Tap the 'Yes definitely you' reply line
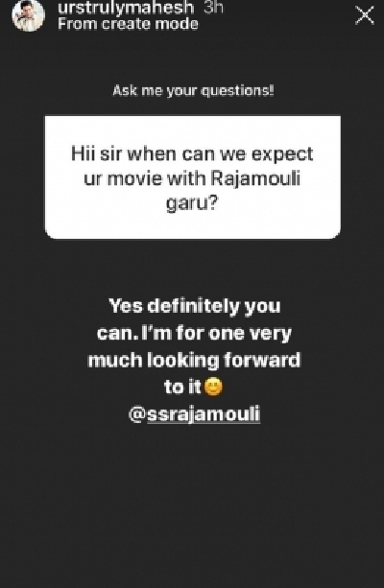This screenshot has height=588, width=384. (195, 306)
